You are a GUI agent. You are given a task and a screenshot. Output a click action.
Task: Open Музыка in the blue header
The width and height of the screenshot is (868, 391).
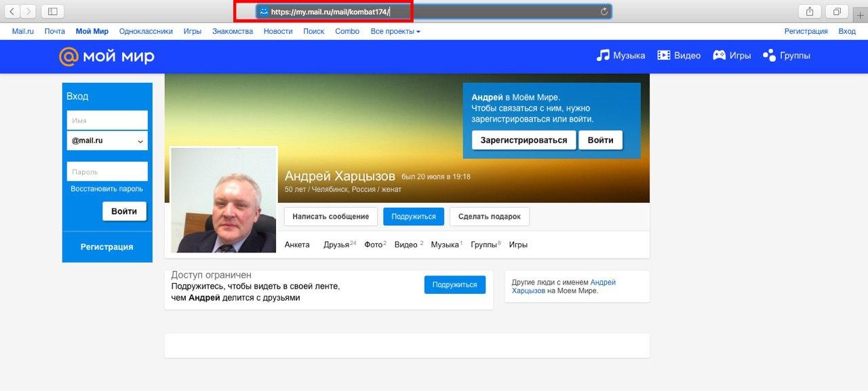tap(620, 56)
